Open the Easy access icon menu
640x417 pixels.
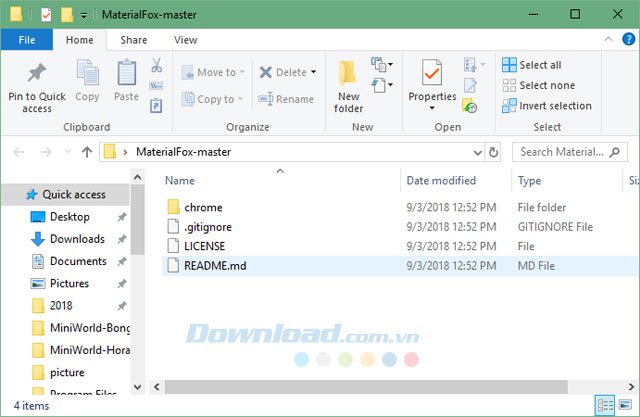(x=382, y=85)
